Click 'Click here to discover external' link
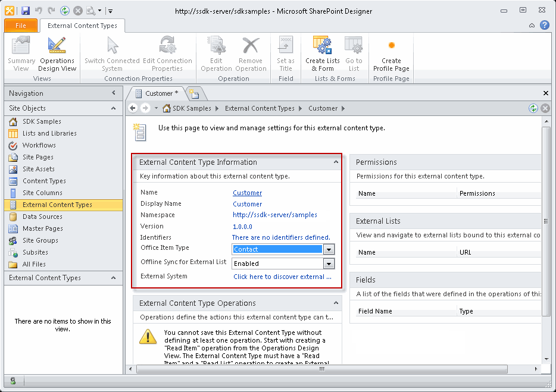This screenshot has width=556, height=392. coord(283,277)
